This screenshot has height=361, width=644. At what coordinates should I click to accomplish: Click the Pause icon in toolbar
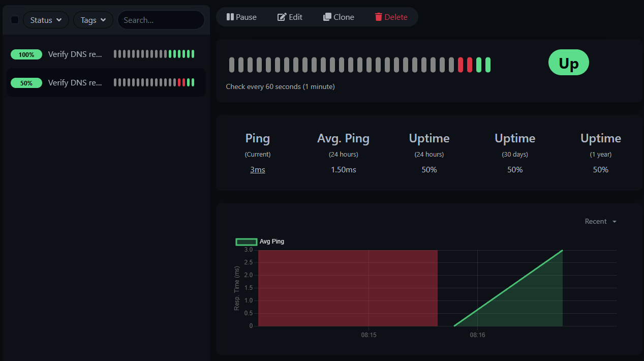[x=230, y=17]
